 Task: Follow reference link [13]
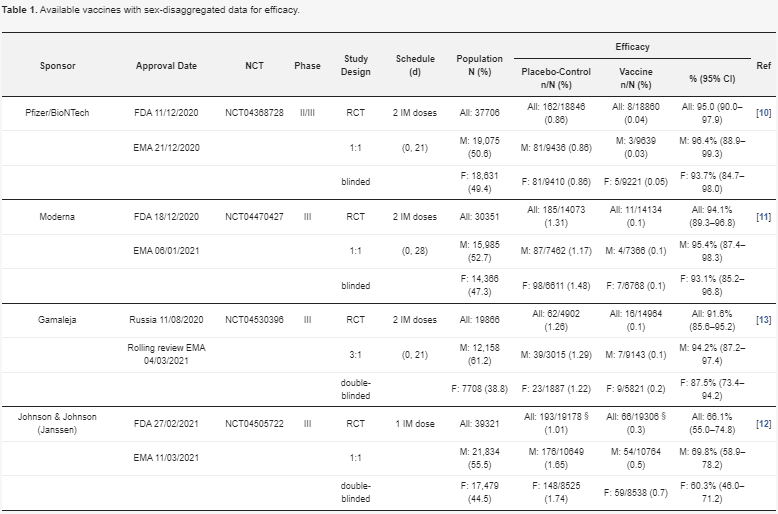point(764,320)
